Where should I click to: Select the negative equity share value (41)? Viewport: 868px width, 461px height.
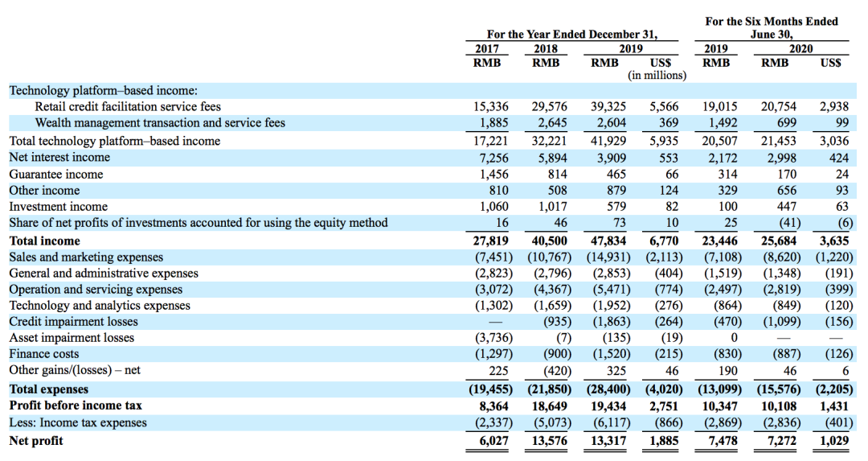(x=790, y=222)
